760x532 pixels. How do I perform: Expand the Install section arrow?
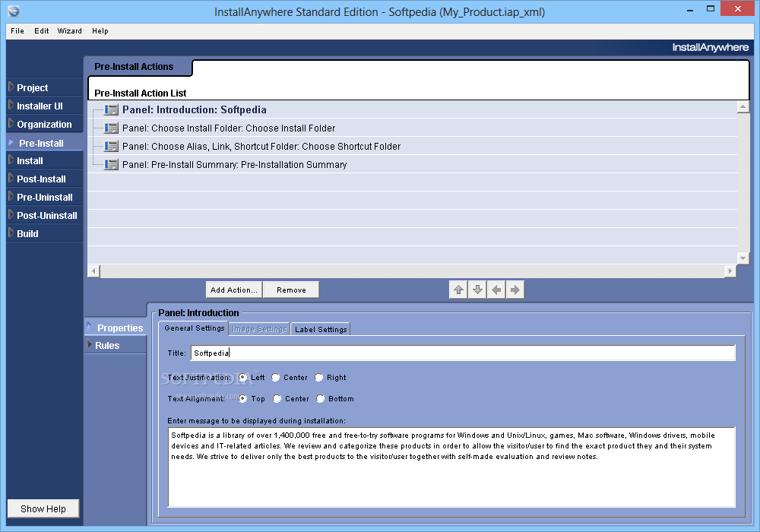point(11,160)
